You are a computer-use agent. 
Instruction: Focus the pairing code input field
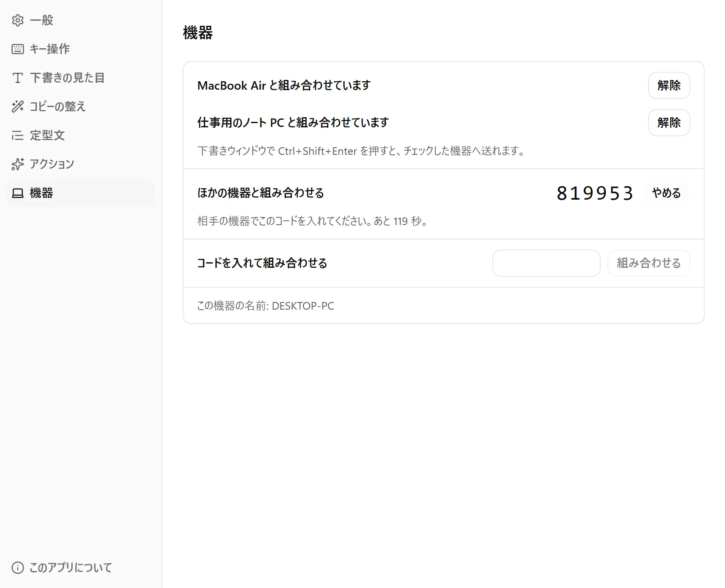coord(546,263)
